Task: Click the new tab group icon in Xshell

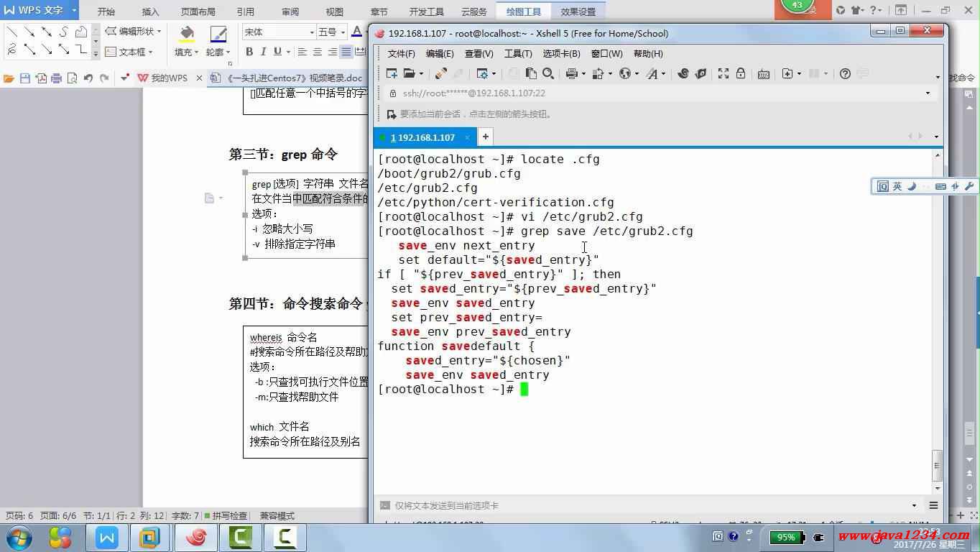Action: click(x=787, y=73)
